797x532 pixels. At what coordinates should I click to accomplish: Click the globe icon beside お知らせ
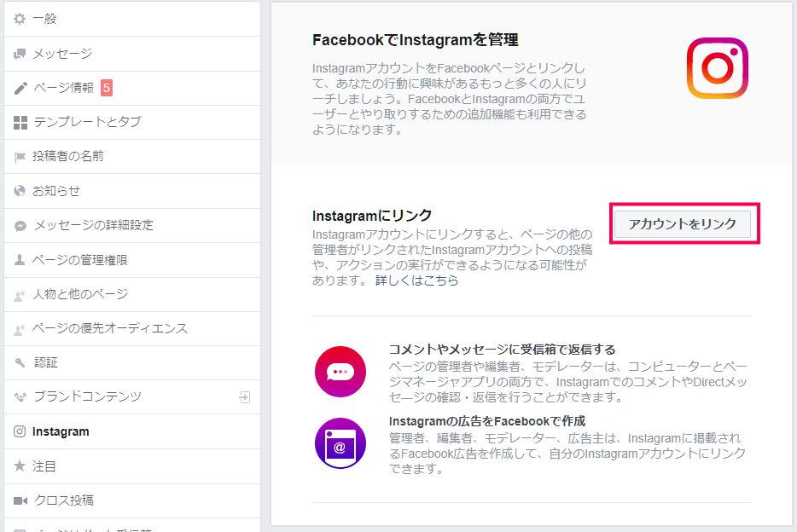(x=20, y=191)
